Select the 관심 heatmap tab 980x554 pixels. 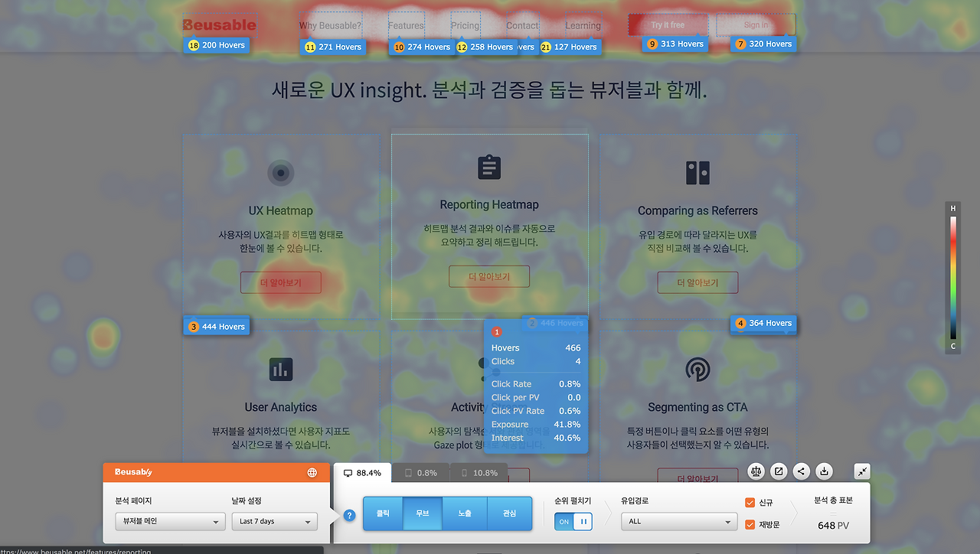509,513
